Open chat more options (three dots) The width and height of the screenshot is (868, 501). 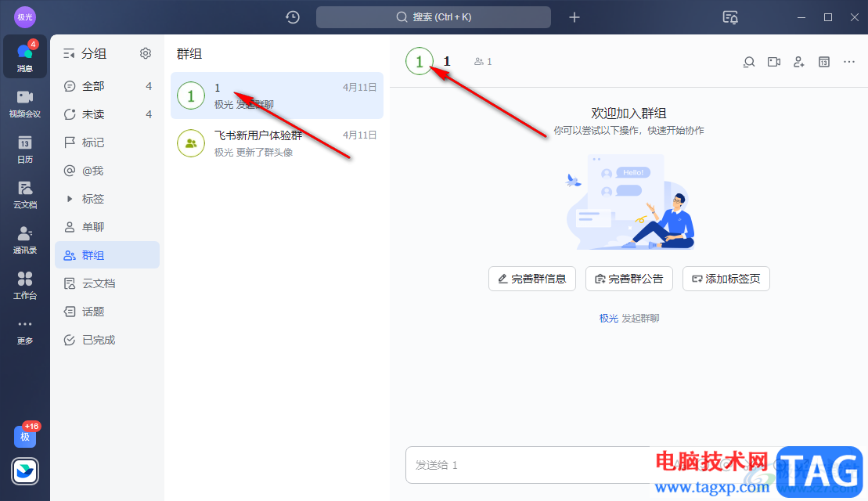pos(849,62)
